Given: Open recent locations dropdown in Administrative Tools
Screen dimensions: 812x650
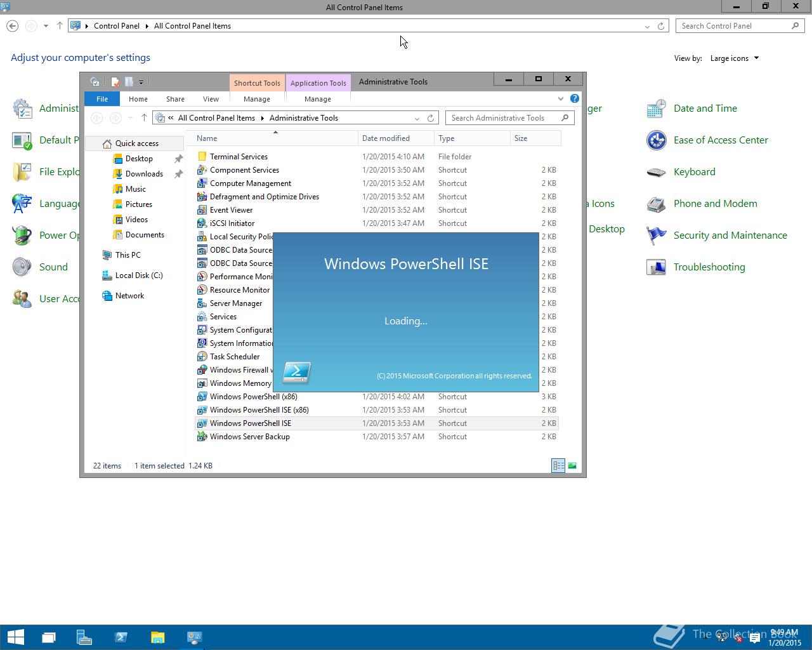Looking at the screenshot, I should tap(130, 118).
